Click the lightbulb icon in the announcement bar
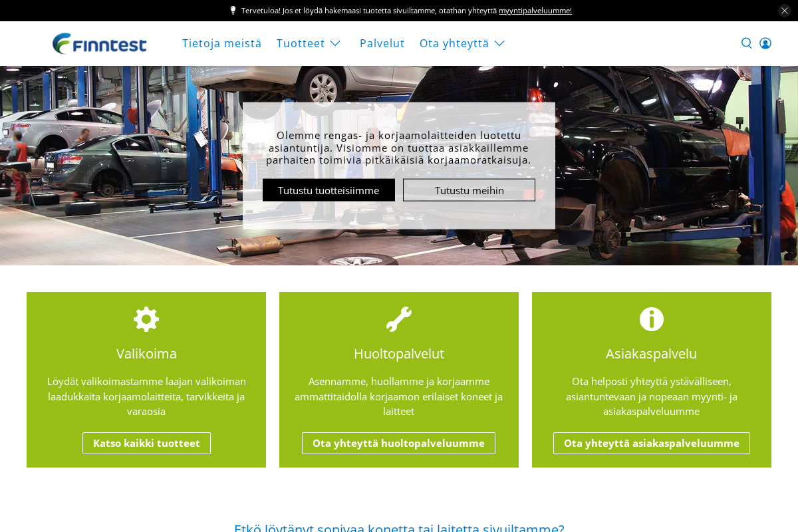This screenshot has width=798, height=532. pos(233,11)
